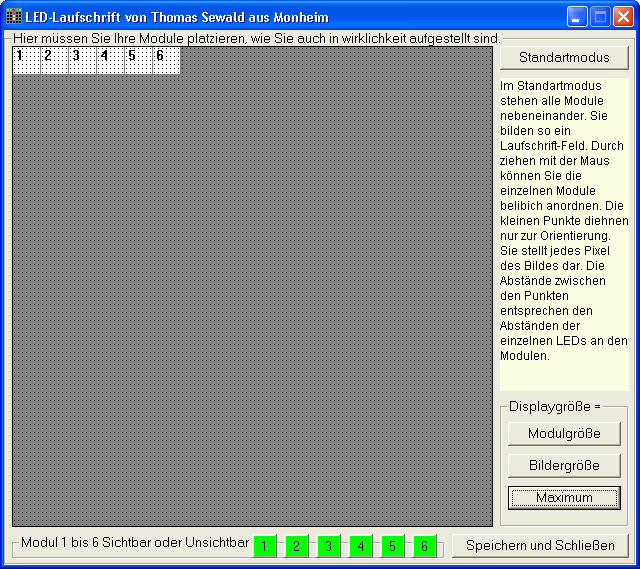
Task: Select module tile 6 in the grid
Action: 167,60
